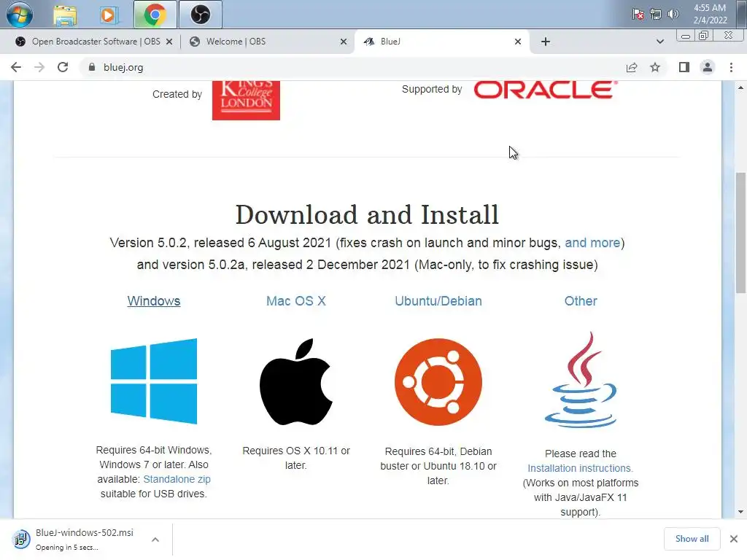The image size is (747, 560).
Task: View site info lock icon
Action: [x=92, y=67]
